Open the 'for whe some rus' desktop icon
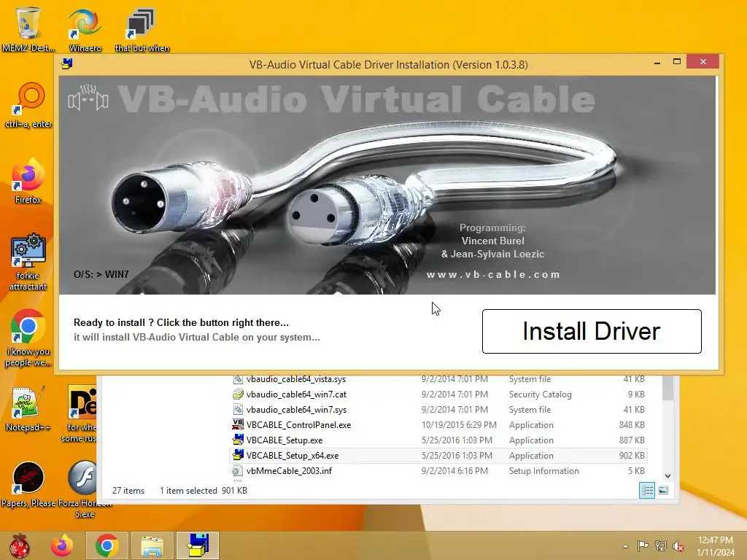This screenshot has height=560, width=747. [x=80, y=413]
